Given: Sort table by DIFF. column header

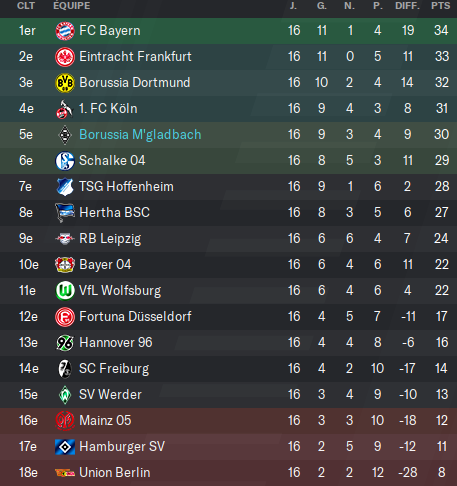Looking at the screenshot, I should [x=407, y=6].
